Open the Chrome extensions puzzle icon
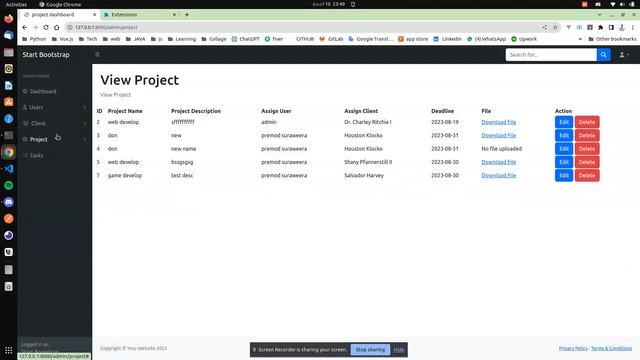The width and height of the screenshot is (640, 360). pyautogui.click(x=600, y=27)
